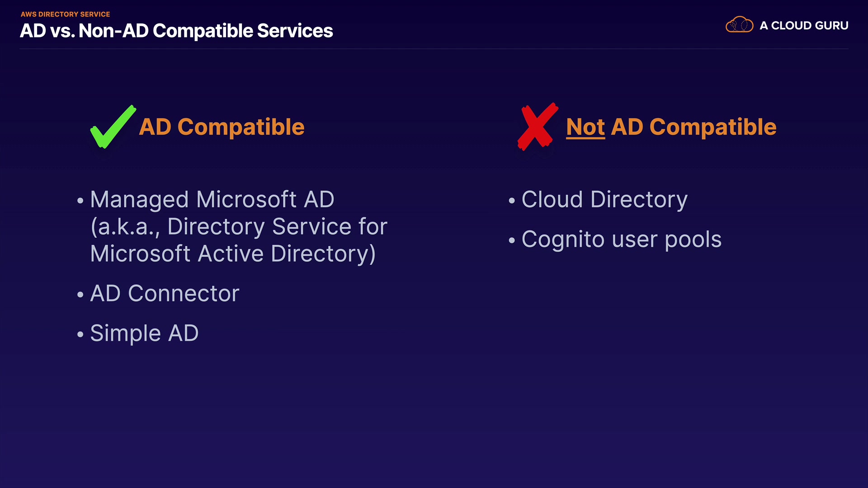
Task: Select the "A CLOUD GURU" brand text
Action: click(804, 26)
